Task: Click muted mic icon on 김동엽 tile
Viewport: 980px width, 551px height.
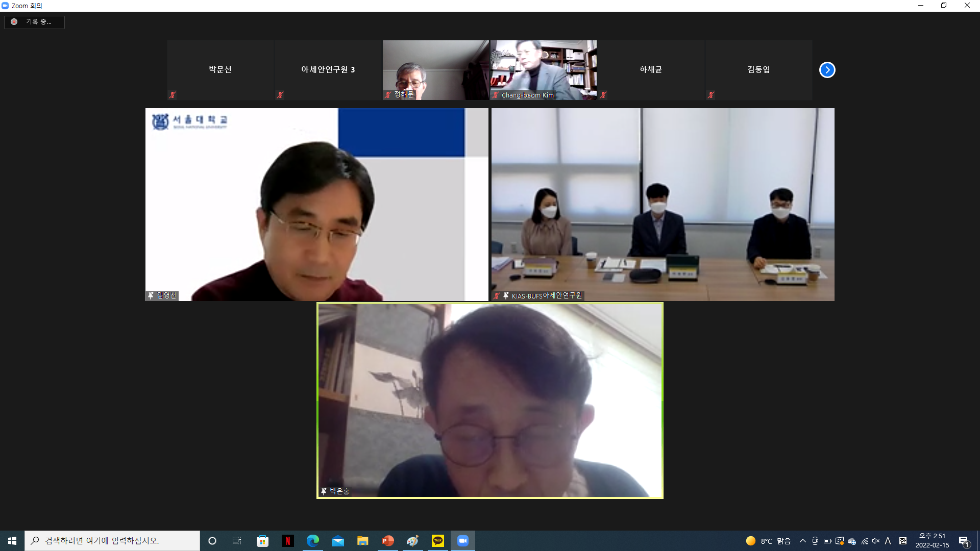Action: pos(711,95)
